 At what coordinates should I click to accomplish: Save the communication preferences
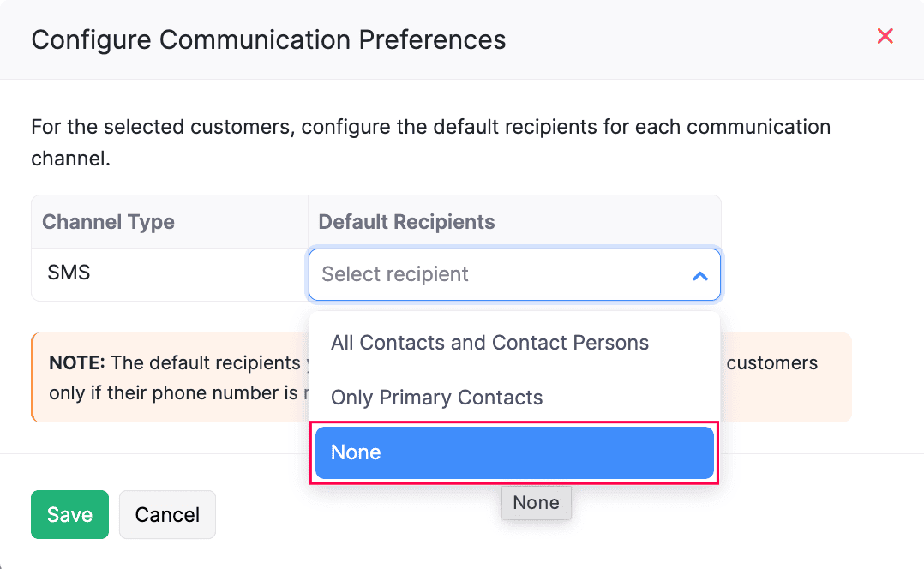click(x=69, y=514)
